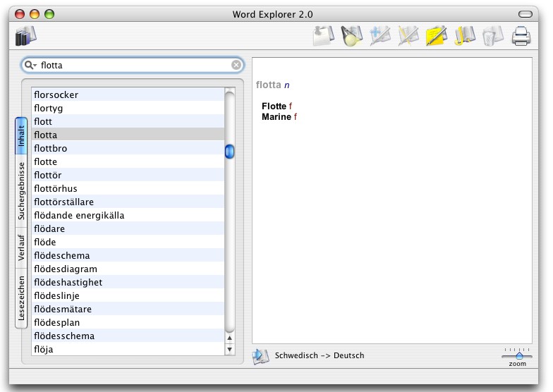Switch to the Inhalt tab
Image resolution: width=553 pixels, height=392 pixels.
pyautogui.click(x=21, y=136)
